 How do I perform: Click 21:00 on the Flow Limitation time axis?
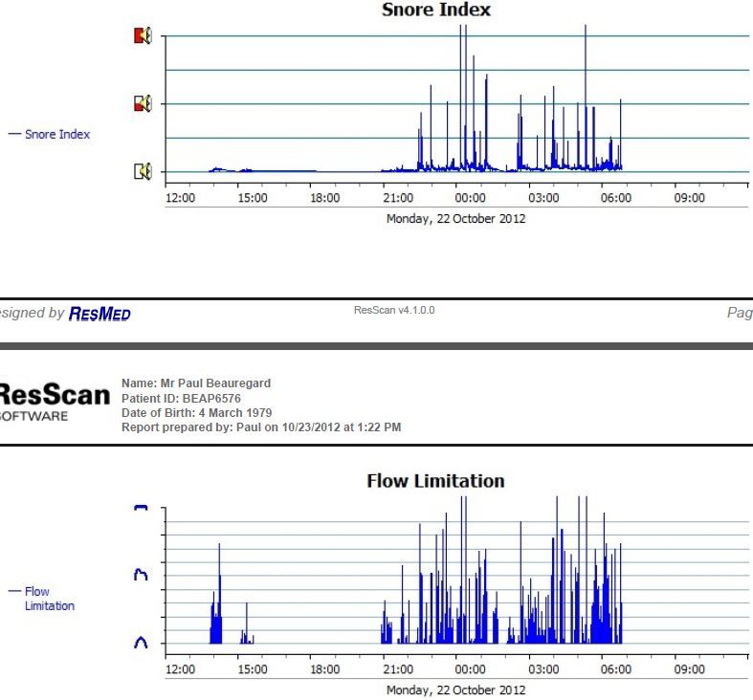tap(397, 669)
